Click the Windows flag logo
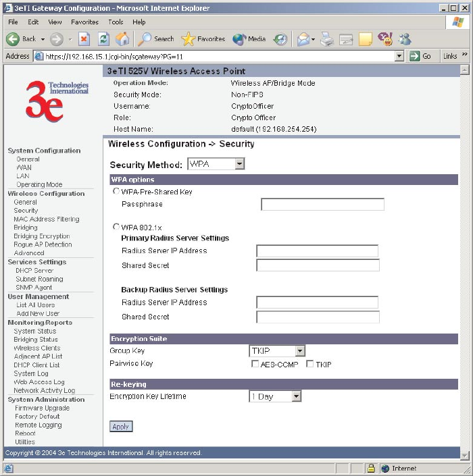Viewport: 473px width, 476px height. click(458, 22)
